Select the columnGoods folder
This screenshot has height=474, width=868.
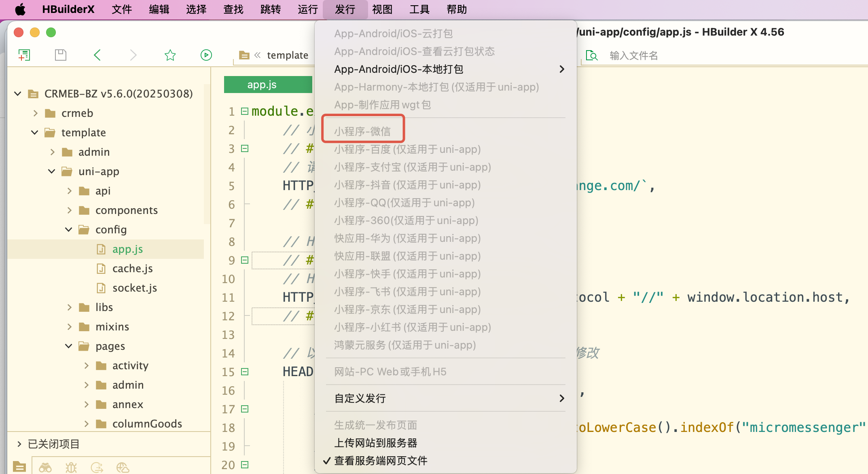[147, 424]
